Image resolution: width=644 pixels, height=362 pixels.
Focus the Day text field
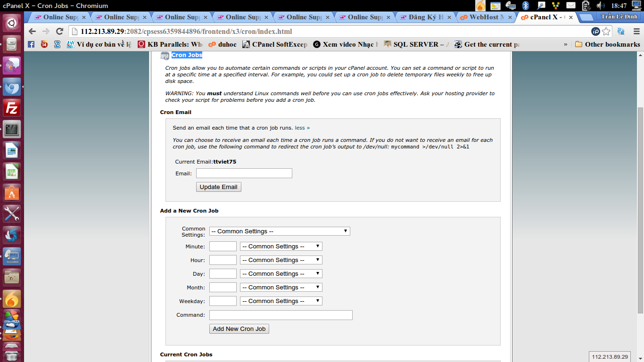tap(223, 274)
